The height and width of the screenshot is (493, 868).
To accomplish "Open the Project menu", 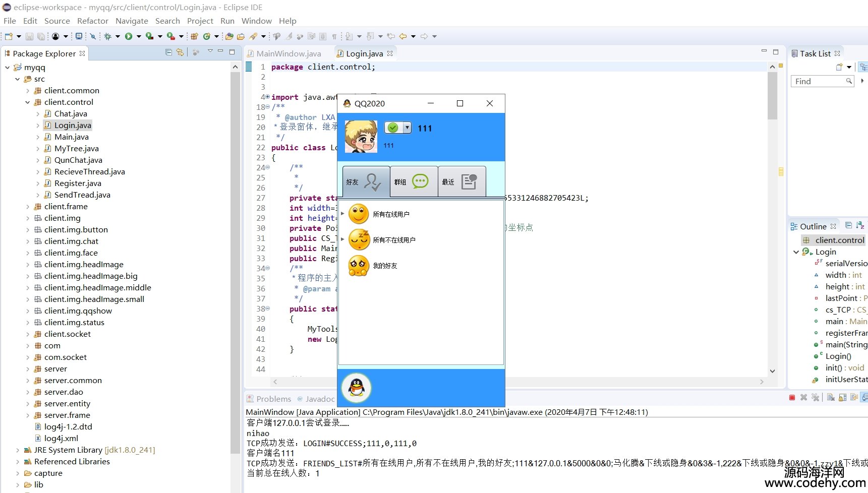I will tap(200, 21).
